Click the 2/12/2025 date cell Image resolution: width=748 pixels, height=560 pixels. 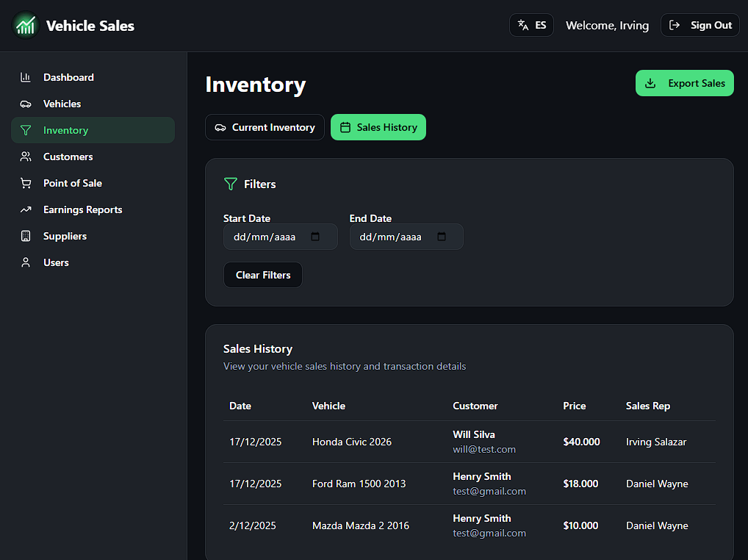click(252, 525)
